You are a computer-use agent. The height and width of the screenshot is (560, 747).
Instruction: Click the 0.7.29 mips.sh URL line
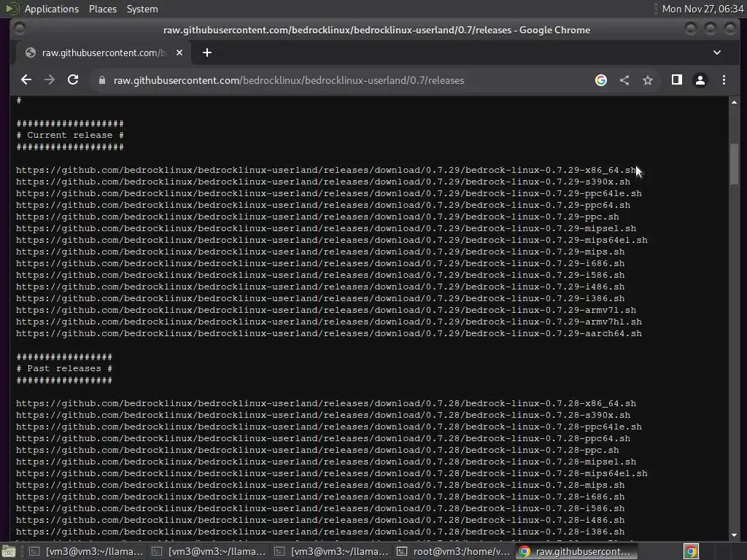pos(320,252)
